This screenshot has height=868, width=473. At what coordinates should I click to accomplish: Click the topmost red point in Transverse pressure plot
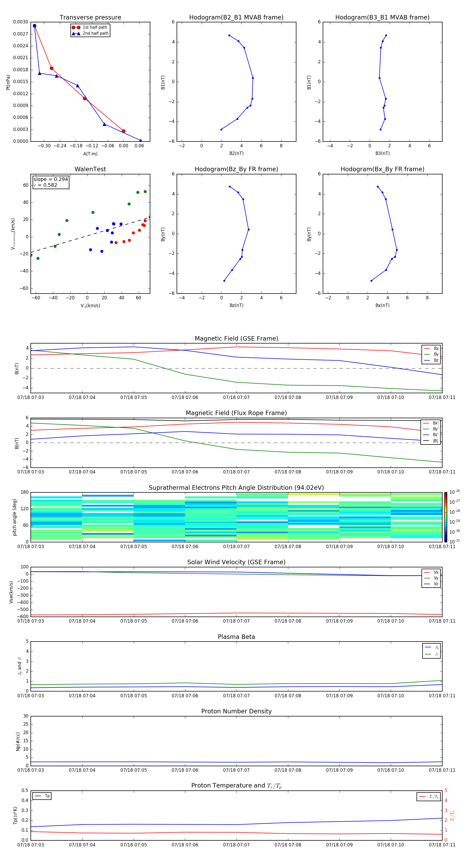point(34,26)
